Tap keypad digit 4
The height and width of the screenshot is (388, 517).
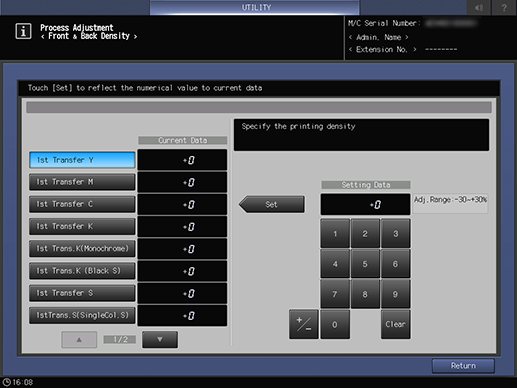tap(335, 264)
